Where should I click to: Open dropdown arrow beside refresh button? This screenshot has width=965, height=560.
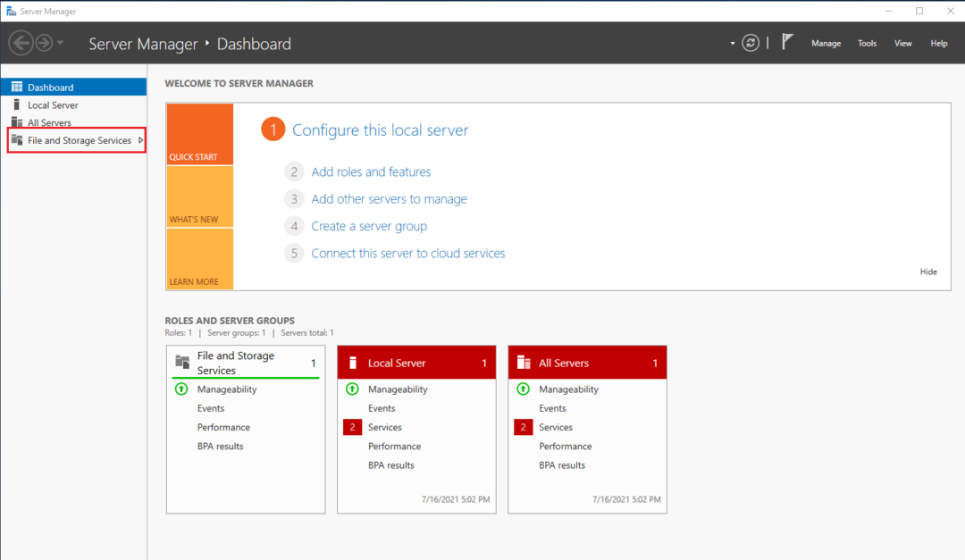733,43
